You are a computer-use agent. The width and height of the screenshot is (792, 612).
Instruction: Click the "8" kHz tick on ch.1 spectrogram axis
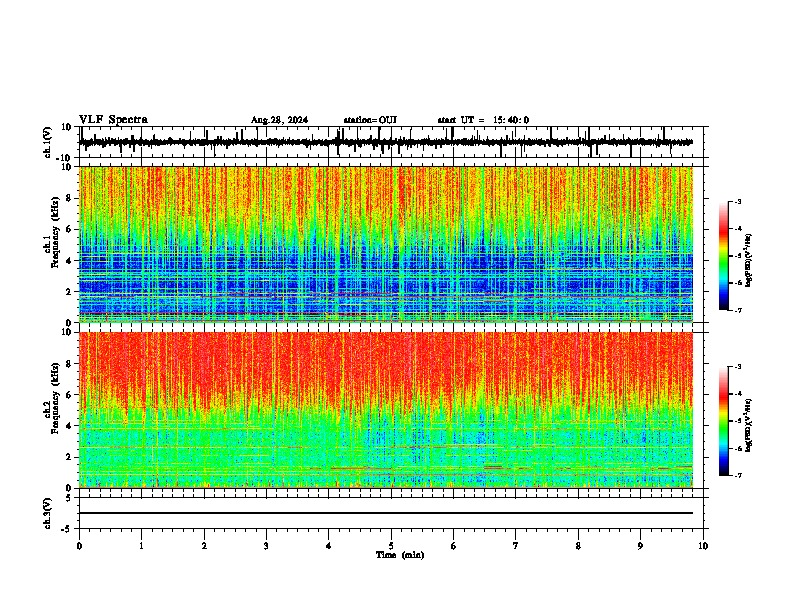click(69, 198)
